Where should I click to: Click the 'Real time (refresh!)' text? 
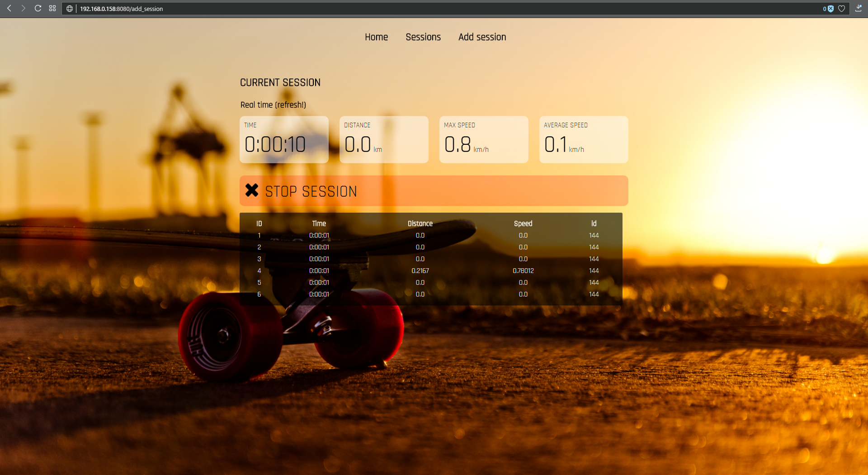click(x=273, y=105)
